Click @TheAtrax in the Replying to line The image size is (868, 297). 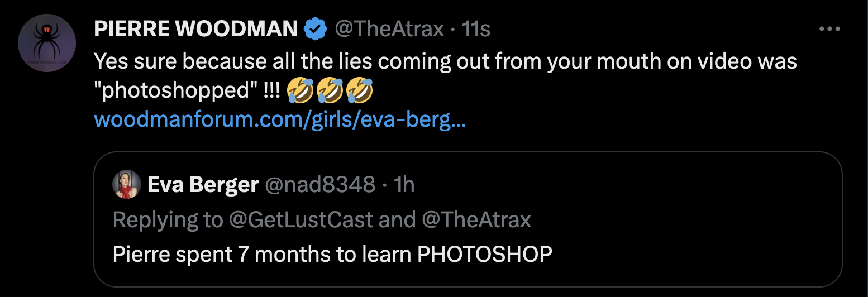(475, 220)
